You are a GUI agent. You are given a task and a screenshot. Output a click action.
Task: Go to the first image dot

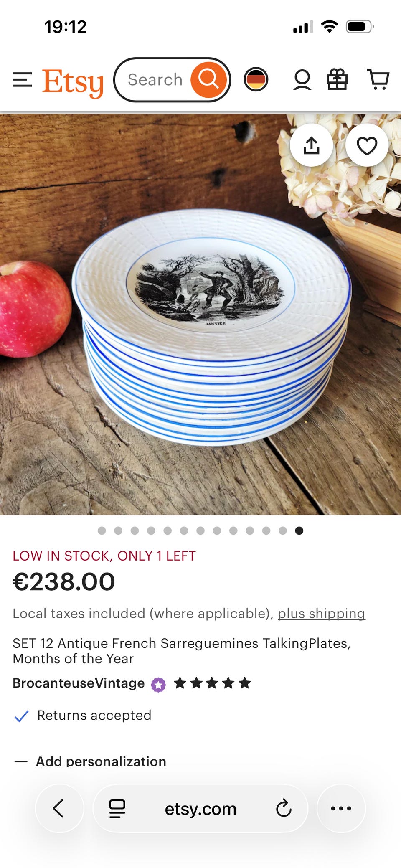[102, 530]
